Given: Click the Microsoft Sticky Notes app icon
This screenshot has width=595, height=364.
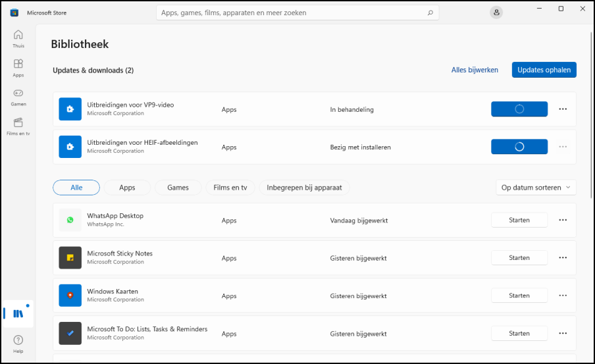Looking at the screenshot, I should coord(70,258).
